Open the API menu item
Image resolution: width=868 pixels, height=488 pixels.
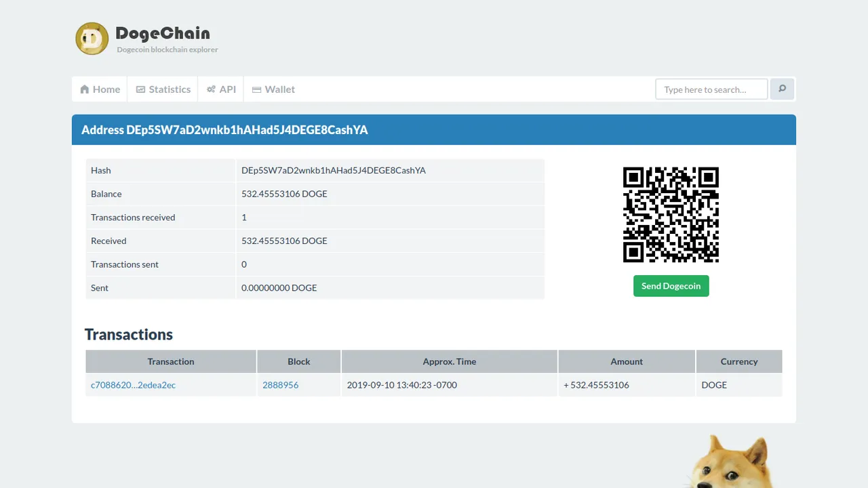[x=221, y=89]
